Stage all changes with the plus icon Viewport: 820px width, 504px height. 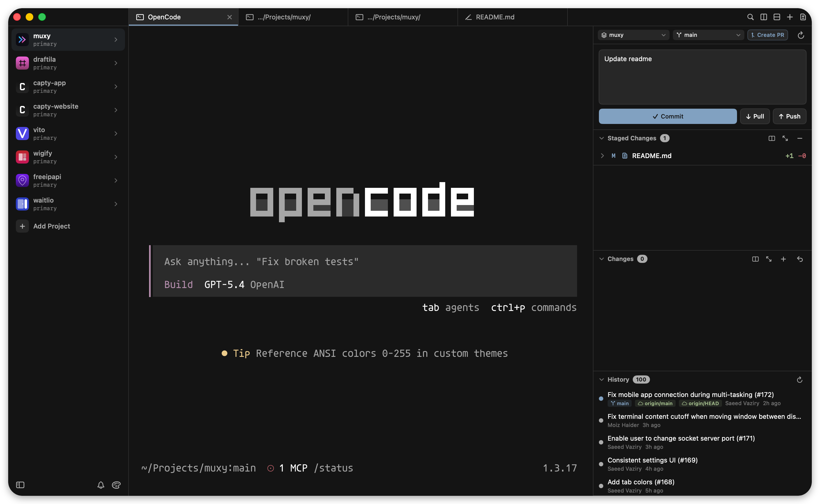point(783,259)
